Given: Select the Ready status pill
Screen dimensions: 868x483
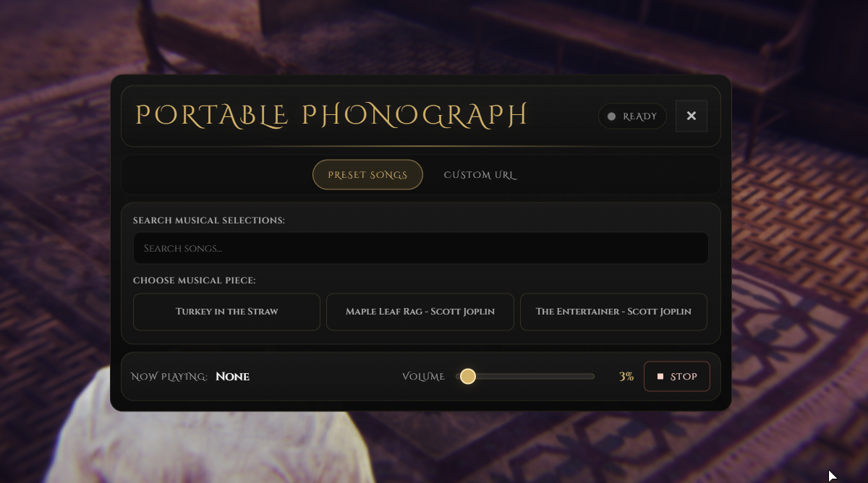Looking at the screenshot, I should [632, 116].
